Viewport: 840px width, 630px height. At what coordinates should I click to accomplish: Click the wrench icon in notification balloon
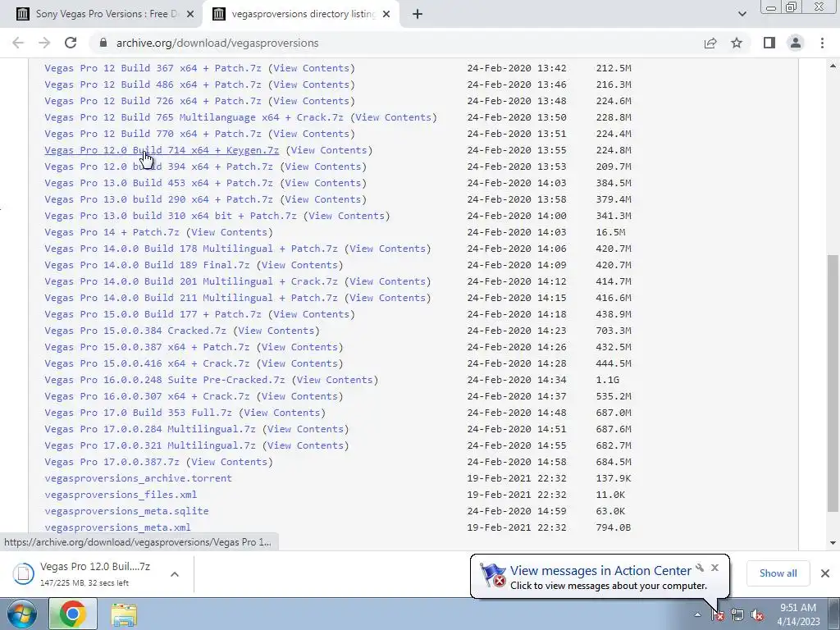pyautogui.click(x=700, y=568)
